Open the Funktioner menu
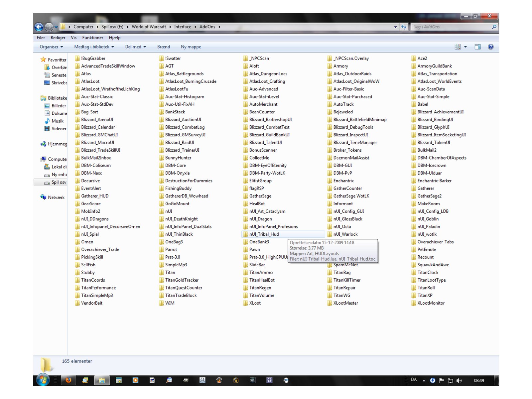 (x=93, y=38)
